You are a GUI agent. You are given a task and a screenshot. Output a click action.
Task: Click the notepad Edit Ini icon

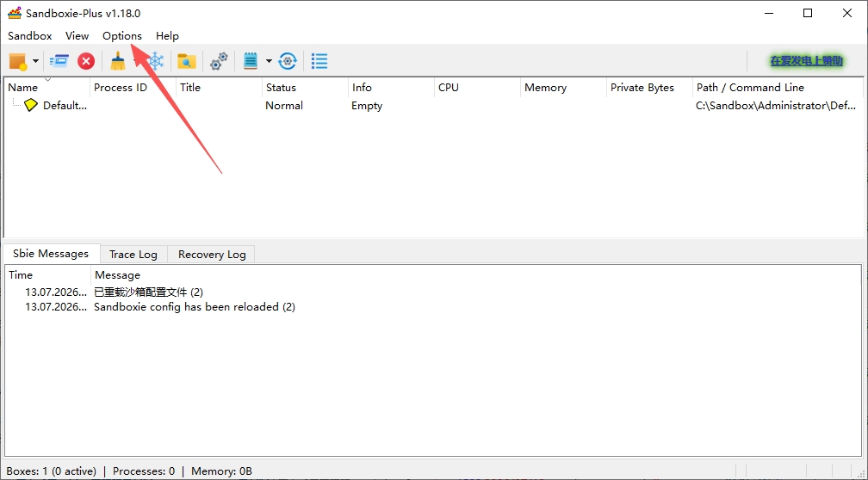pyautogui.click(x=251, y=61)
